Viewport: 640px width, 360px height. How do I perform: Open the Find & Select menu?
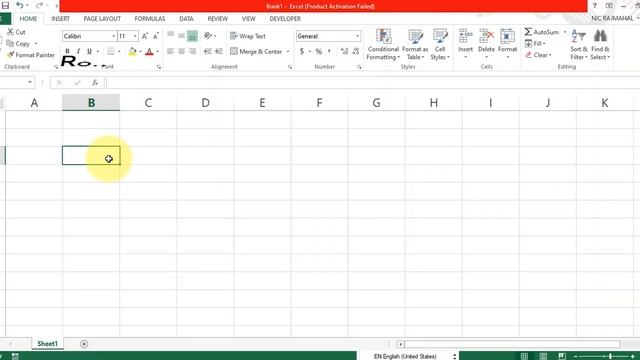click(600, 44)
